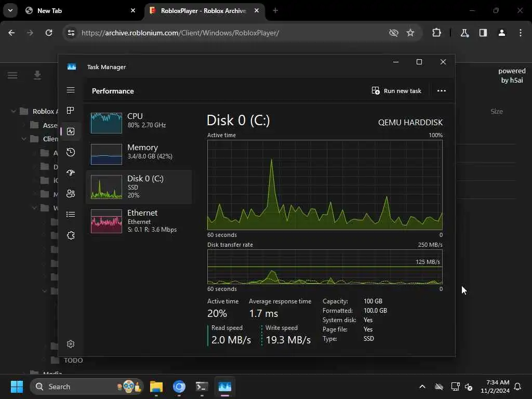Close the RobloxPlayer browser tab
Viewport: 532px width, 399px height.
257,10
